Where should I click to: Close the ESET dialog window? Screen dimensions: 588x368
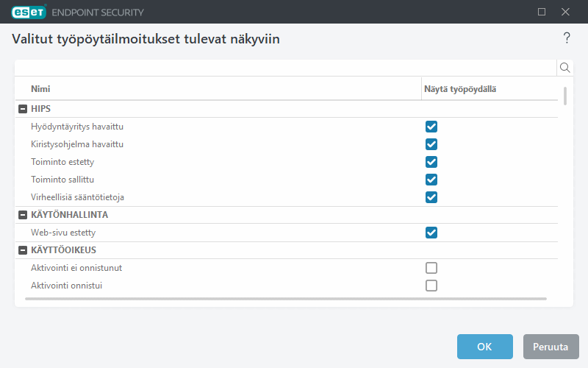565,12
